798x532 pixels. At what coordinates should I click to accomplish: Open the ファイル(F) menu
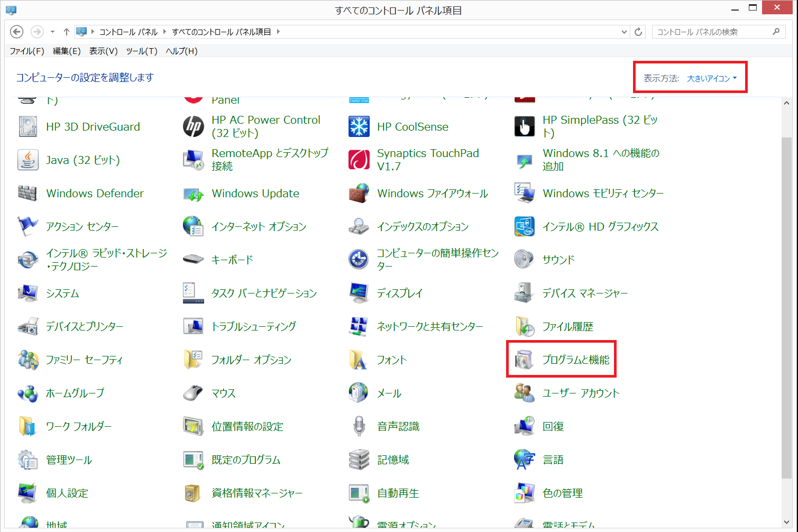click(27, 51)
